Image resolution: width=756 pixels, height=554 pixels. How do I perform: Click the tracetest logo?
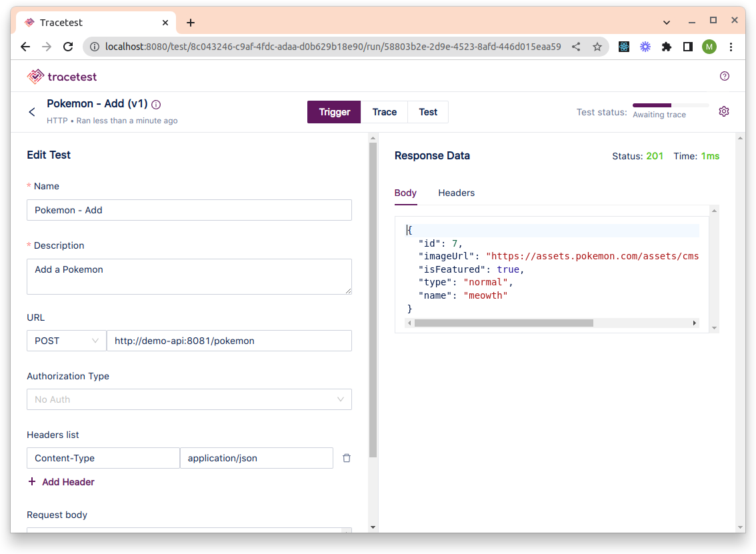[x=62, y=76]
